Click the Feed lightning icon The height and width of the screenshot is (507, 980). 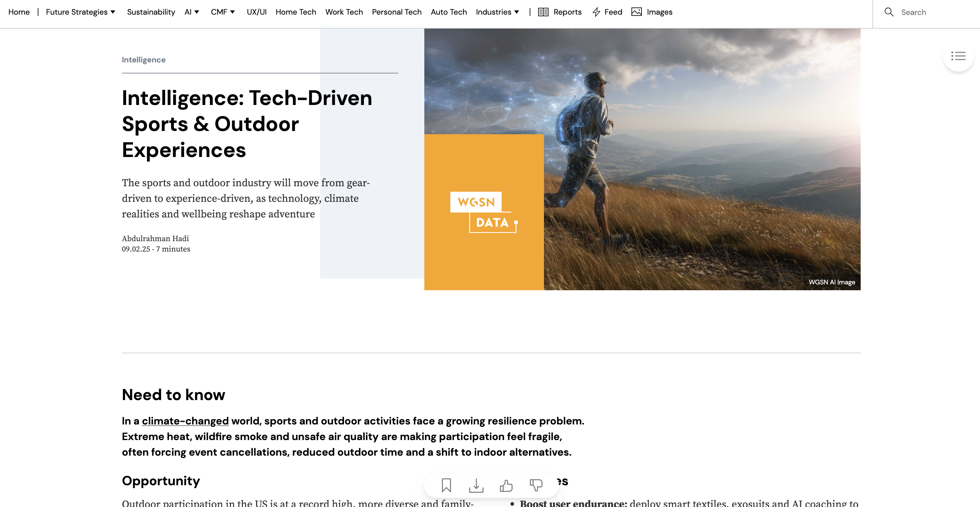pyautogui.click(x=597, y=12)
